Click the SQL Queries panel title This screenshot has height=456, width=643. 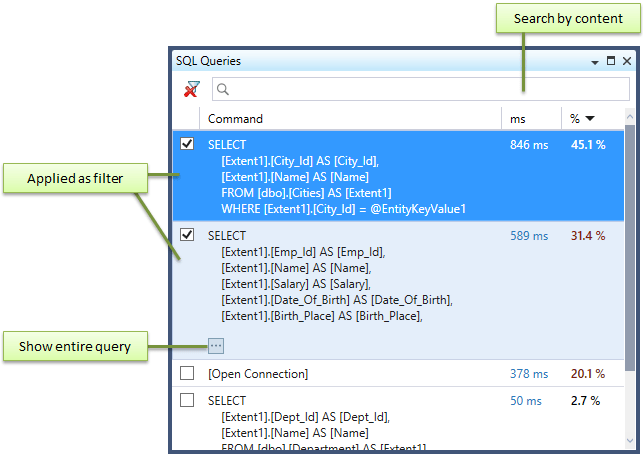click(x=208, y=61)
